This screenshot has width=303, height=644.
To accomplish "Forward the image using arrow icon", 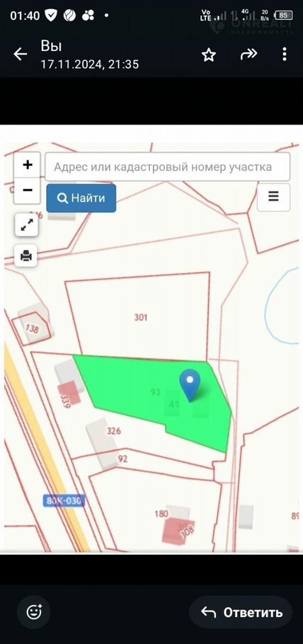I will coord(248,54).
